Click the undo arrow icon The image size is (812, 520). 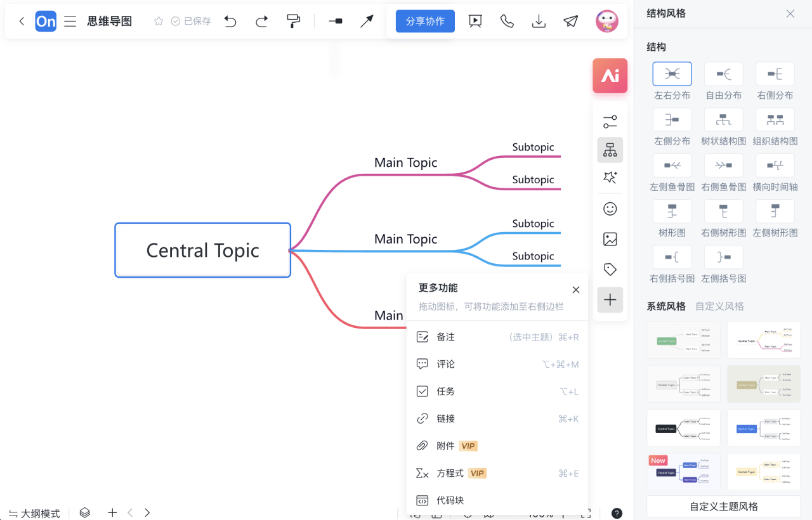pos(230,22)
